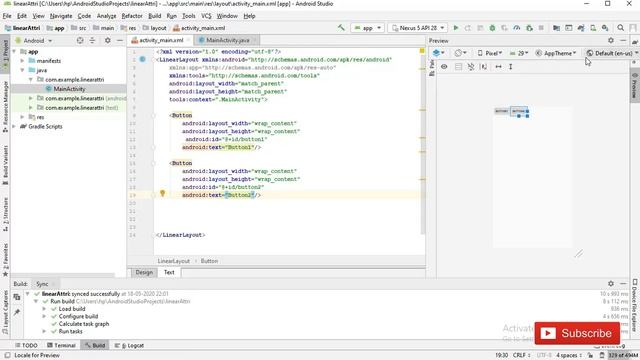This screenshot has height=360, width=640.
Task: Expand the res folder in project tree
Action: tap(22, 117)
